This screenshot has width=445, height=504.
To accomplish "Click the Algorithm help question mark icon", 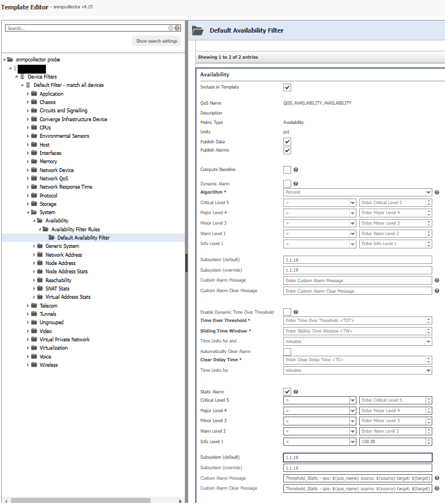I will coord(437,192).
